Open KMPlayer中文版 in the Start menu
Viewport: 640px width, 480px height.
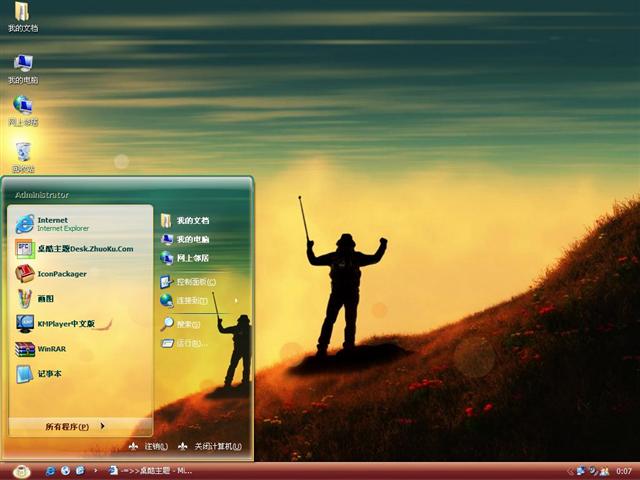coord(65,324)
